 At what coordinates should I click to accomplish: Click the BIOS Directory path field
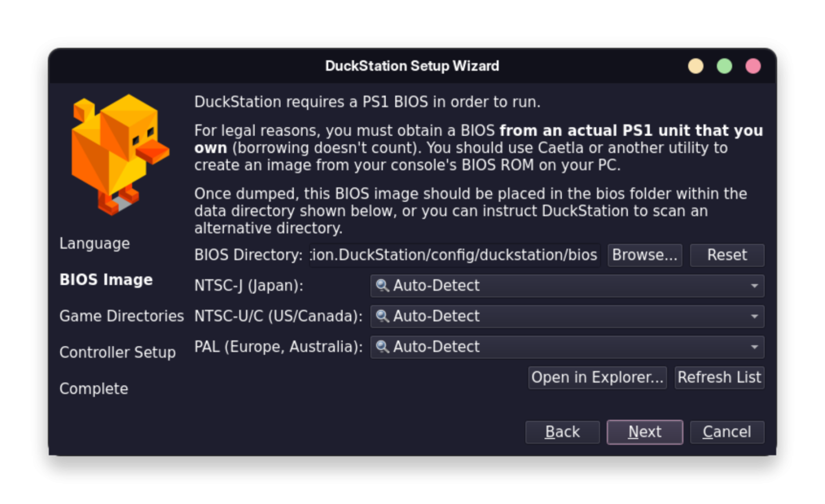454,255
